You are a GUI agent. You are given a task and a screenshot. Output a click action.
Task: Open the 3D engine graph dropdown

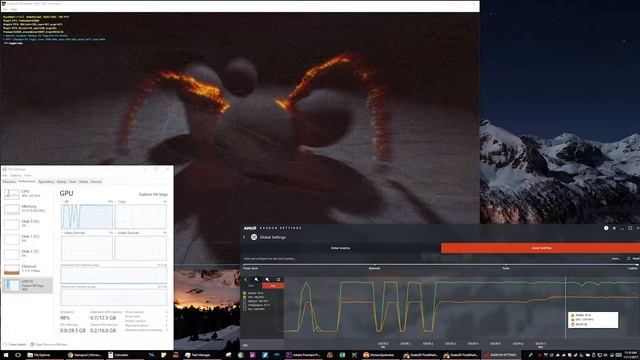(x=65, y=202)
